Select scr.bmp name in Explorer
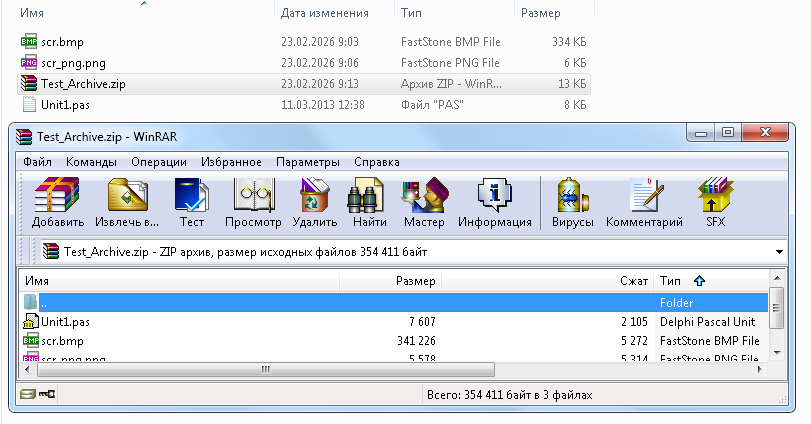 pos(62,42)
